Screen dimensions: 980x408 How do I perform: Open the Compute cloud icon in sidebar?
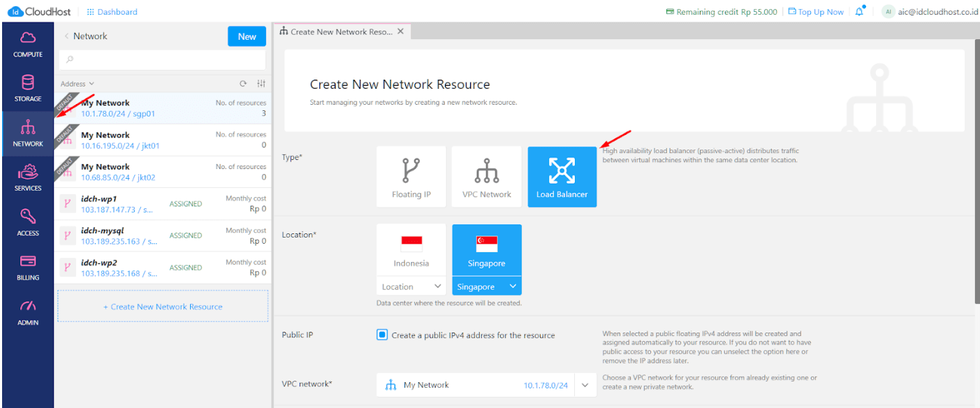[28, 38]
